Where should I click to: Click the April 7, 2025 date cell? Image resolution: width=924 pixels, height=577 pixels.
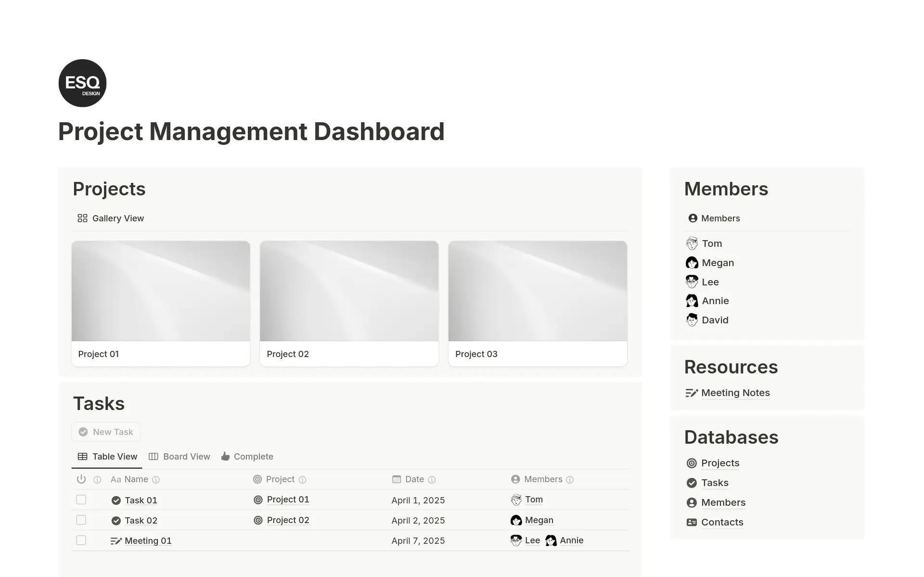[418, 541]
